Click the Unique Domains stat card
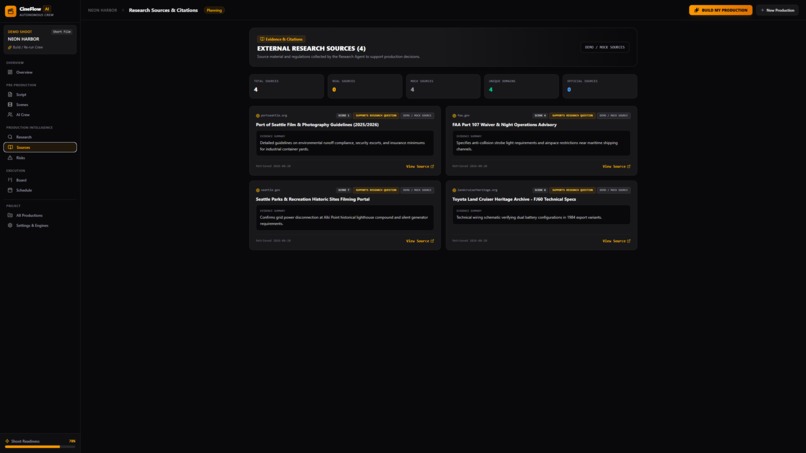The image size is (806, 453). coord(521,86)
